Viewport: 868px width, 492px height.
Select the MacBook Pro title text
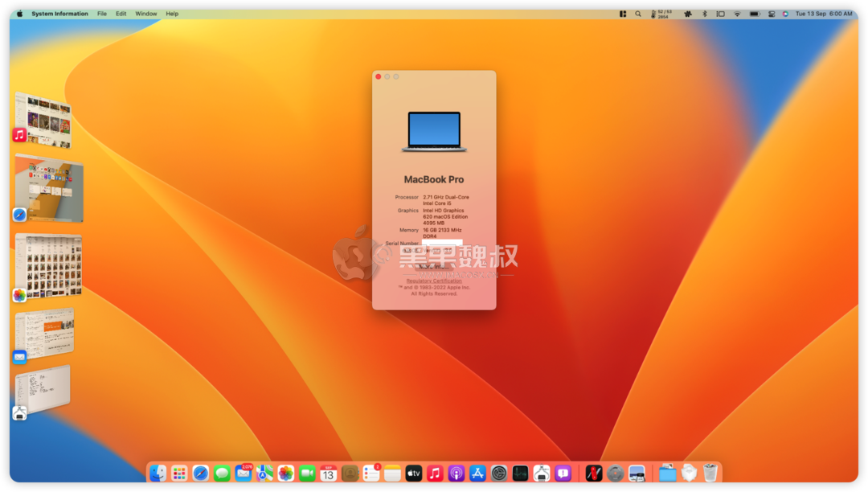(434, 179)
